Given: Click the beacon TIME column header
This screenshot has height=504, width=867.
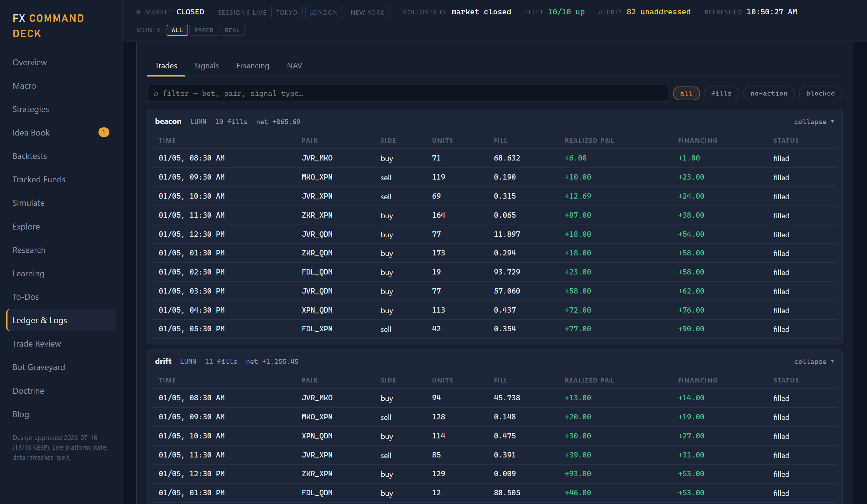Looking at the screenshot, I should [167, 141].
